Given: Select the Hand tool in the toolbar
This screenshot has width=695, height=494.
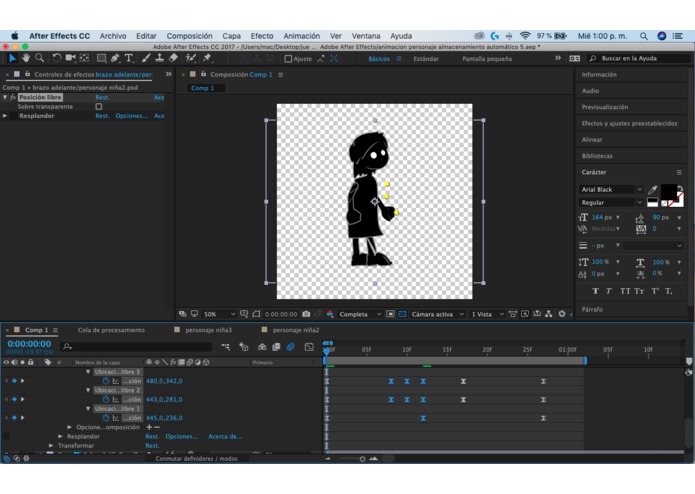Looking at the screenshot, I should (26, 59).
